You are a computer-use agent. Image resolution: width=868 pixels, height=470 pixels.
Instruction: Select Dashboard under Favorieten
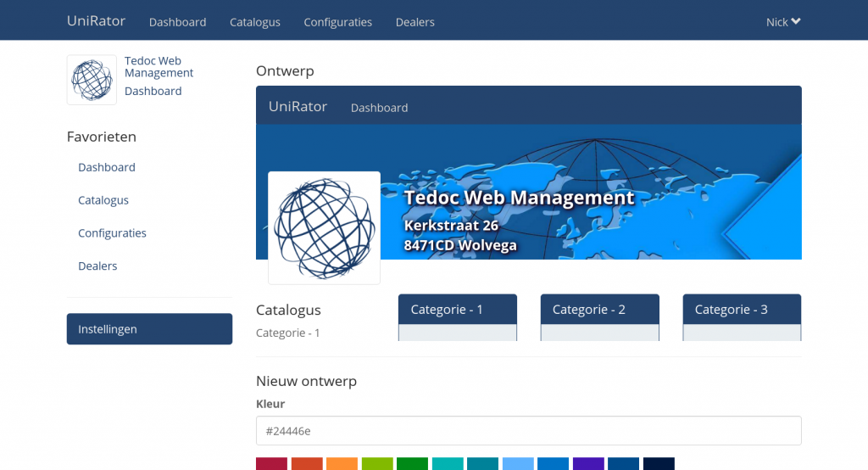(x=106, y=167)
